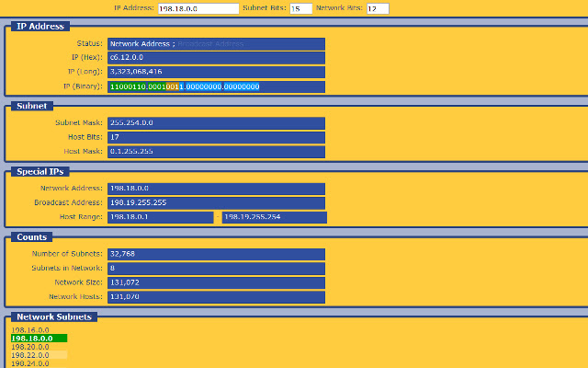Click the IP (Long) value field
This screenshot has width=588, height=368.
(x=216, y=72)
